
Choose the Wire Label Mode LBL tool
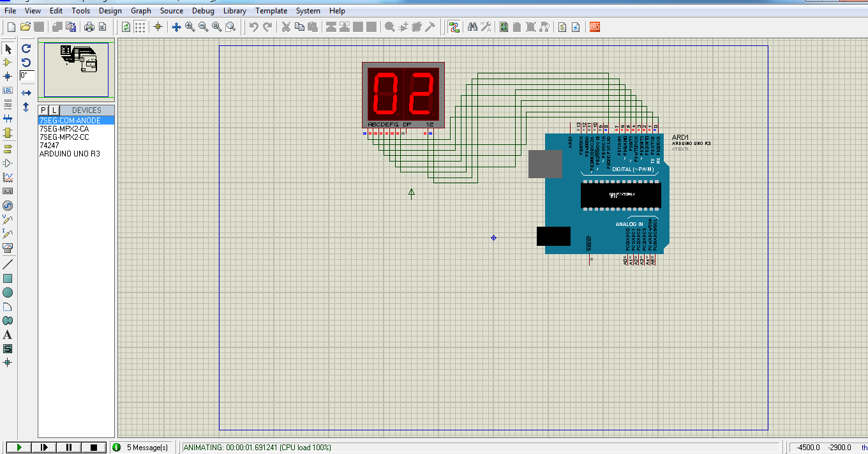coord(8,91)
